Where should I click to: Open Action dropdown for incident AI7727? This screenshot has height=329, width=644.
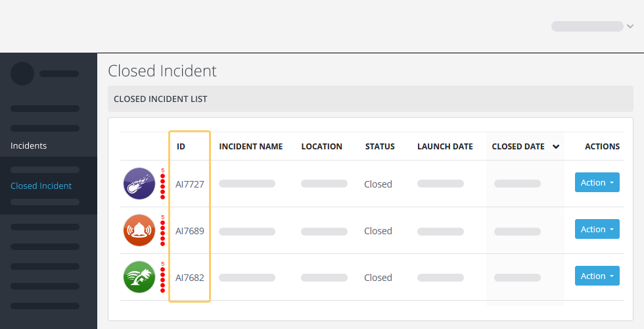597,183
